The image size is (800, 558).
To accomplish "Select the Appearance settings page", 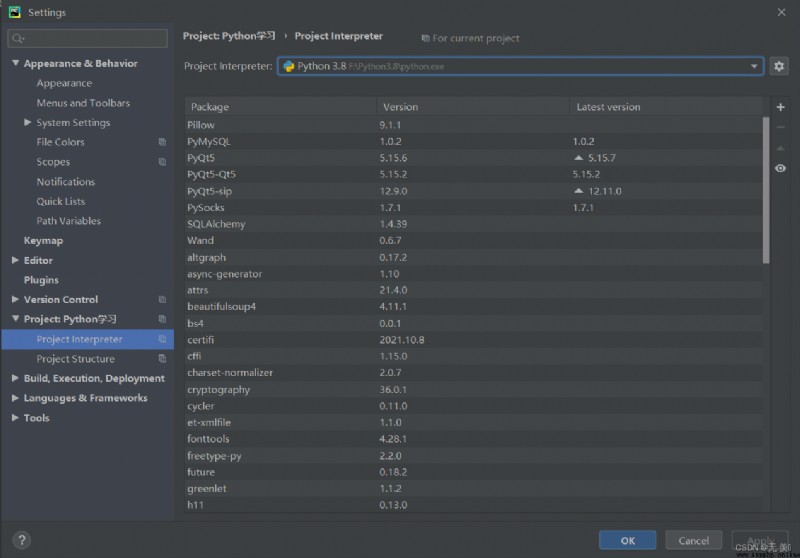I will tap(64, 83).
